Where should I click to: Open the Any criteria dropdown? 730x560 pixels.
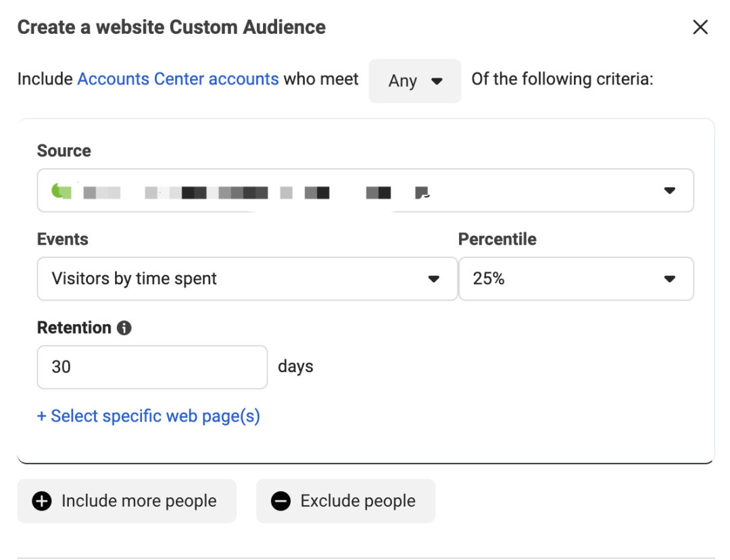click(x=414, y=81)
